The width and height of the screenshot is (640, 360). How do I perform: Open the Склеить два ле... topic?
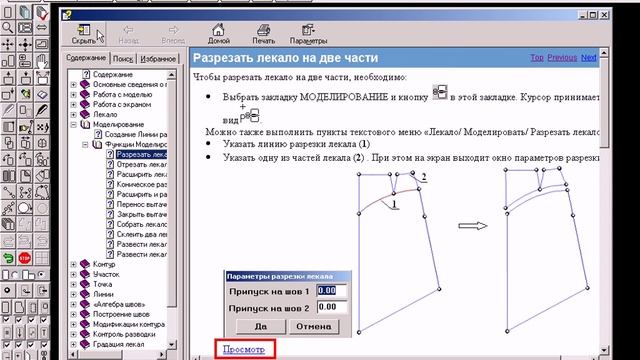tap(142, 234)
